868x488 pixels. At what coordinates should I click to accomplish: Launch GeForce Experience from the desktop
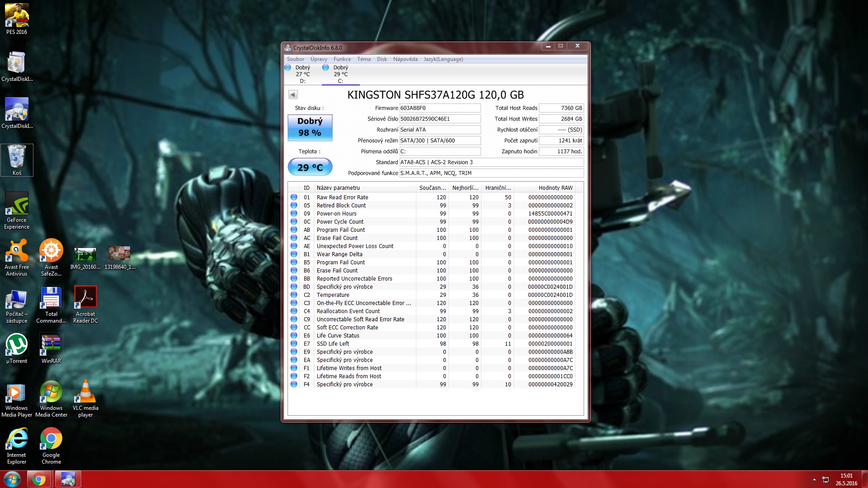(17, 211)
